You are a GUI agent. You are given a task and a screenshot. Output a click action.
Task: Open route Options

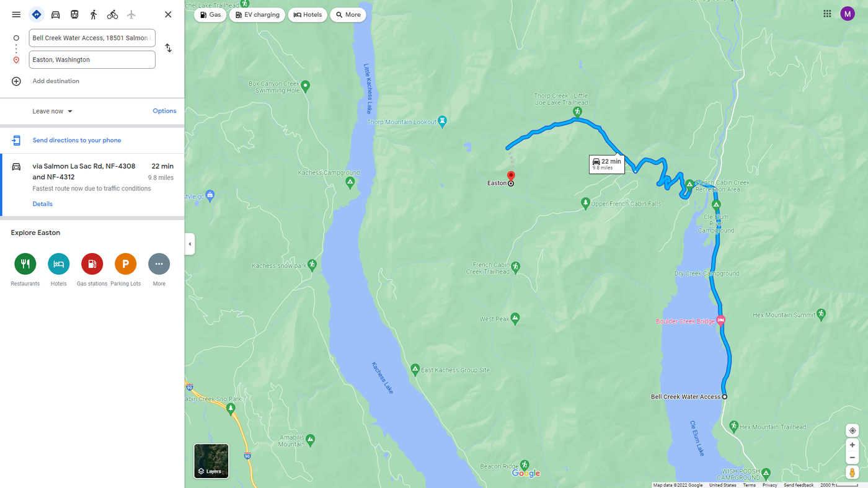pyautogui.click(x=164, y=111)
